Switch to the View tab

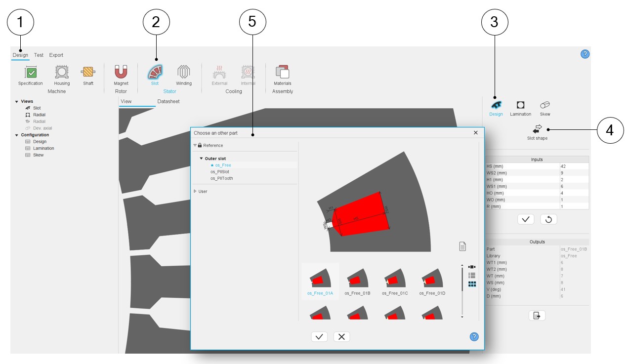126,101
